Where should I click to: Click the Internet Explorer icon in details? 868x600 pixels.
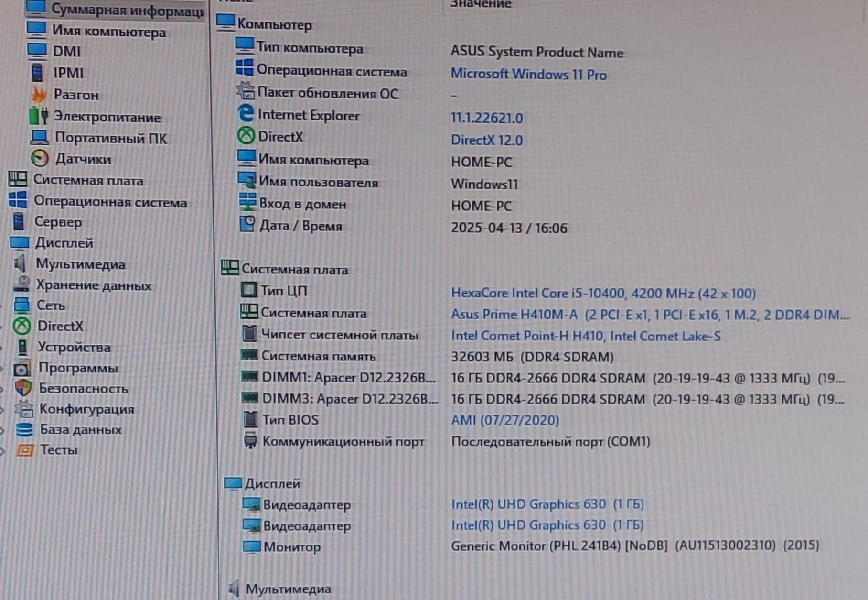tap(246, 114)
